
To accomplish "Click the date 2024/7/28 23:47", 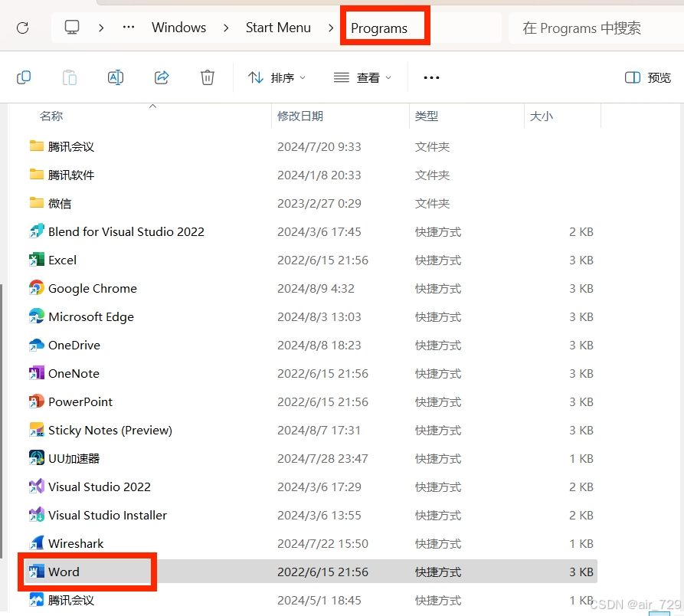I will click(x=322, y=458).
